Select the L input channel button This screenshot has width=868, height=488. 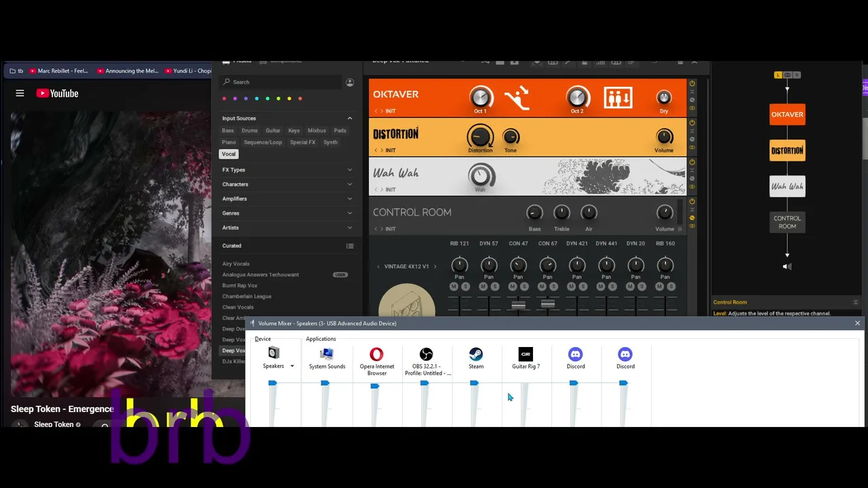point(778,75)
